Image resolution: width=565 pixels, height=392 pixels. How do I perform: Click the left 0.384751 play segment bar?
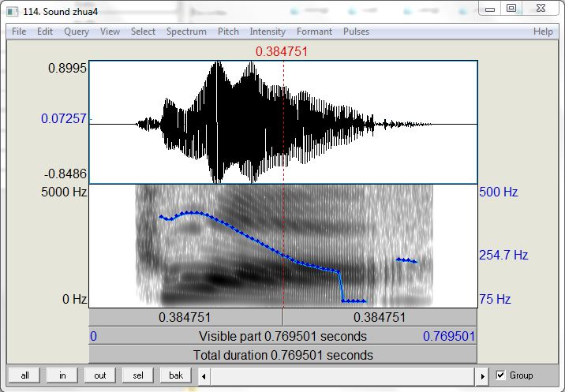pyautogui.click(x=185, y=317)
